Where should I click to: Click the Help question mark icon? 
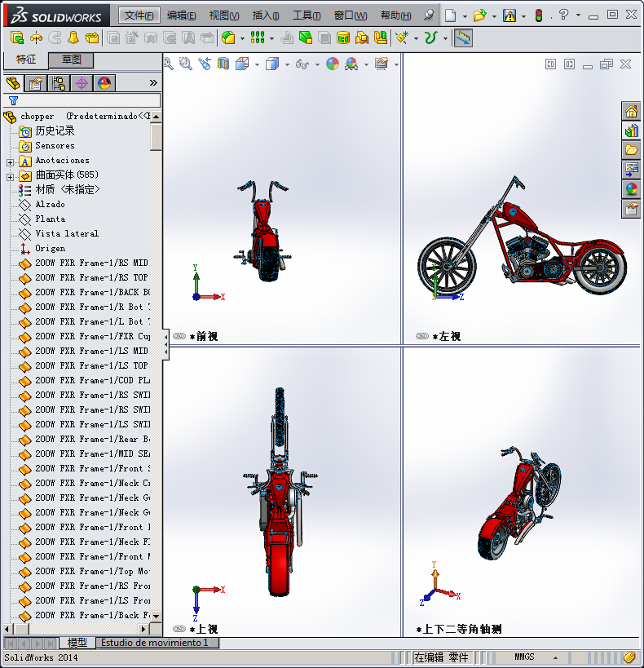[x=563, y=15]
